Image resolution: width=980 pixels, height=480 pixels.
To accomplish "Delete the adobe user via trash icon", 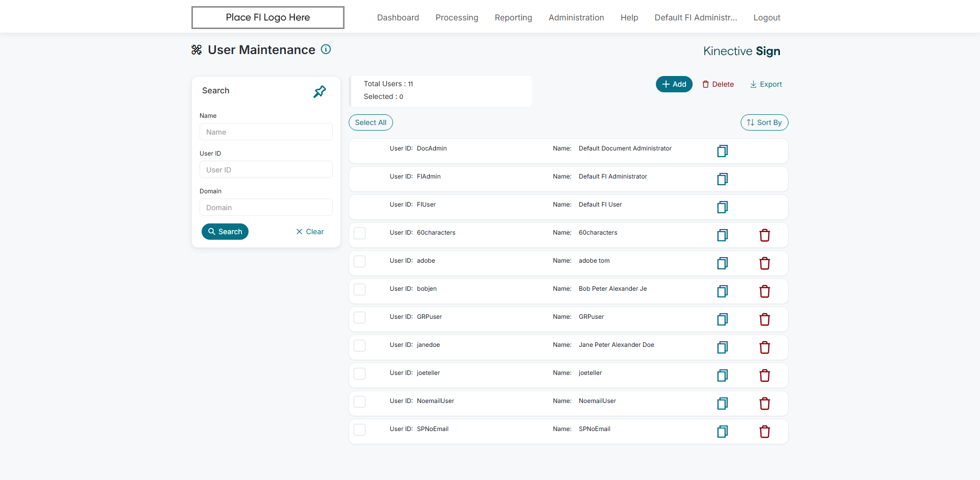I will 765,263.
